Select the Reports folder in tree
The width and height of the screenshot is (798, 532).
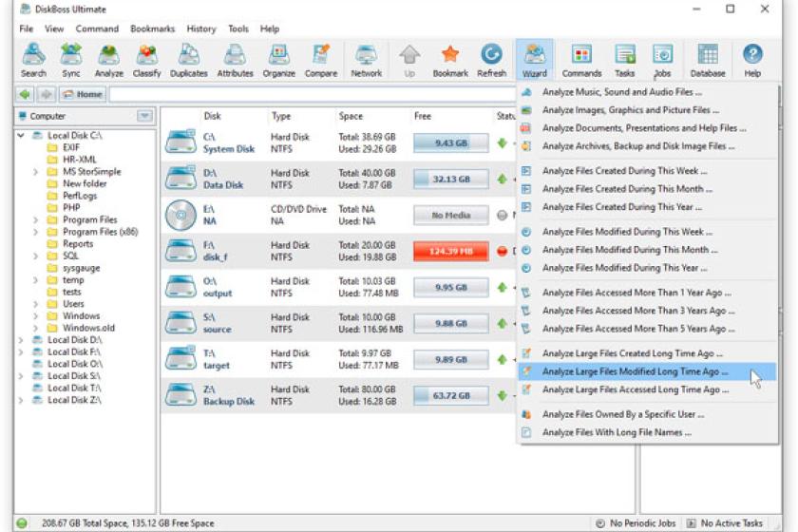pyautogui.click(x=78, y=244)
